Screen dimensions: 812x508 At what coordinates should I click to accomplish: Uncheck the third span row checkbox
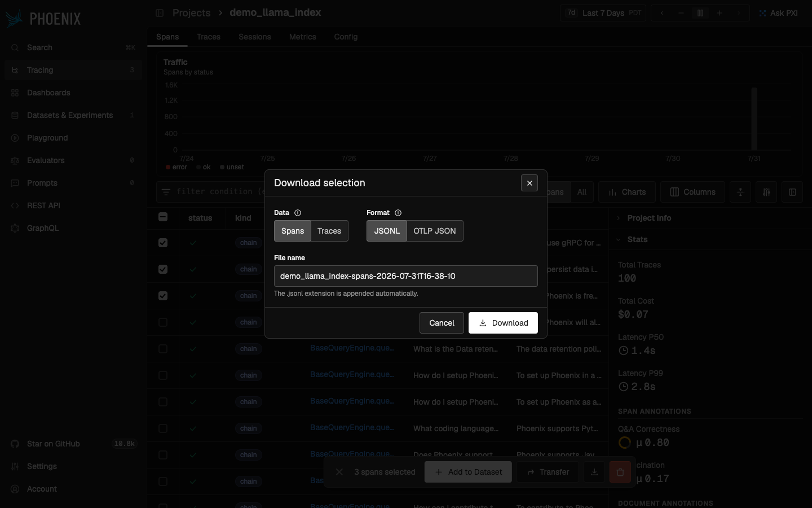point(163,296)
